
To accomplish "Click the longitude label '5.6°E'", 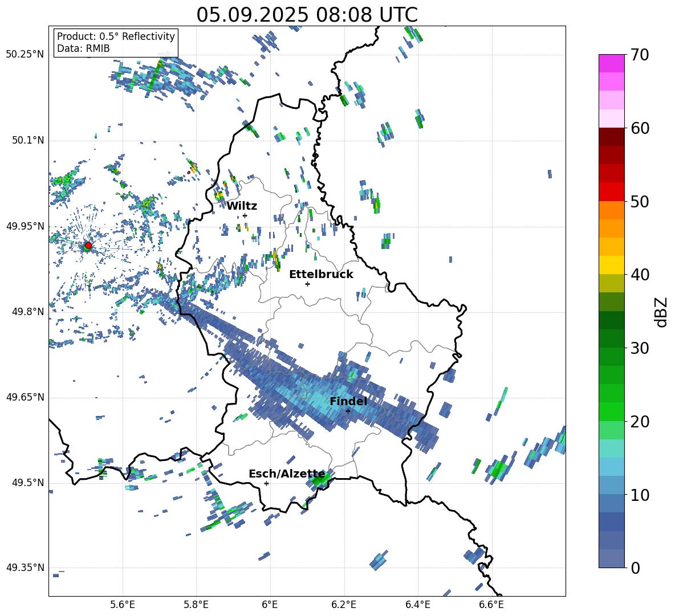I will tap(123, 605).
